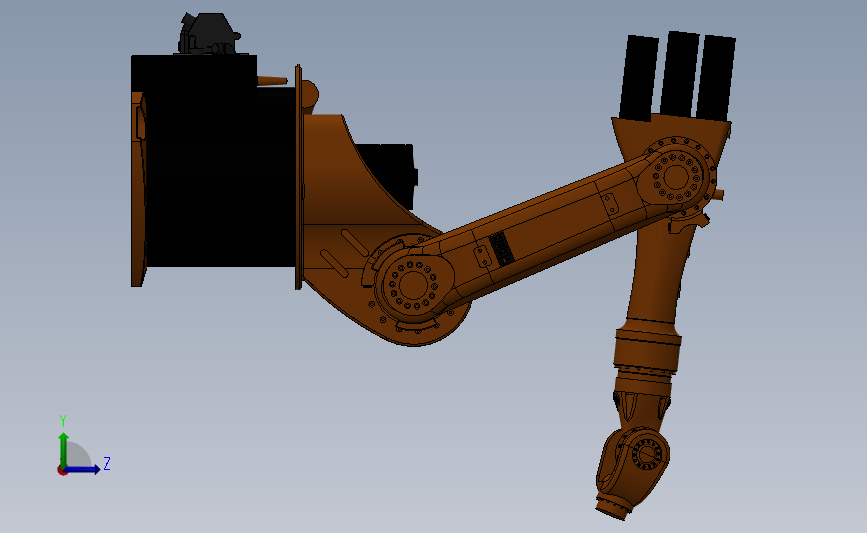Click the blue Z axis of the triad

[x=83, y=469]
